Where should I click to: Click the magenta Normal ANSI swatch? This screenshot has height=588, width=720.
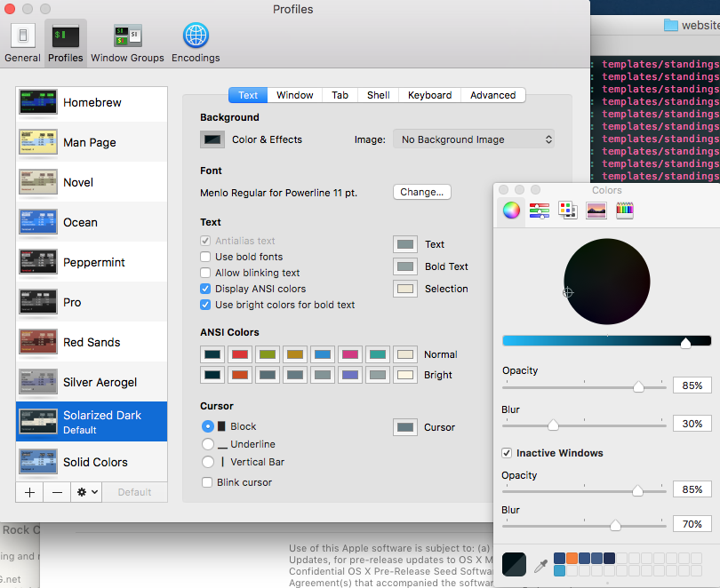[x=350, y=354]
